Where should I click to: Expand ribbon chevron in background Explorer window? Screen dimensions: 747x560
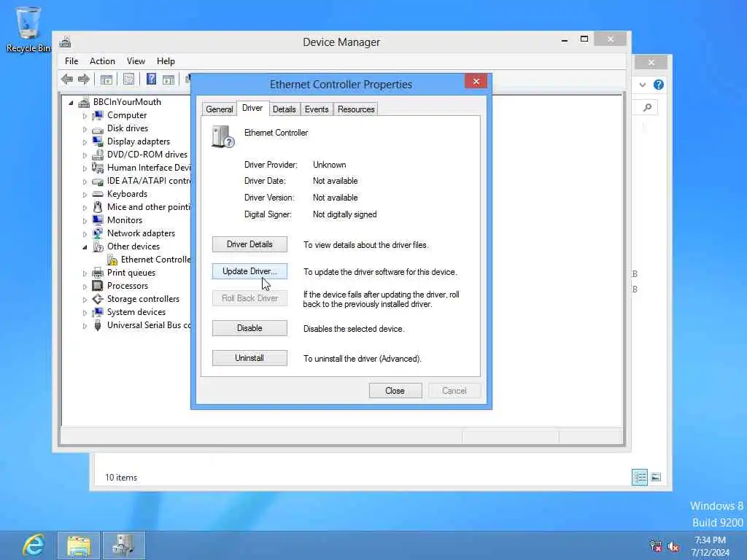(x=643, y=85)
